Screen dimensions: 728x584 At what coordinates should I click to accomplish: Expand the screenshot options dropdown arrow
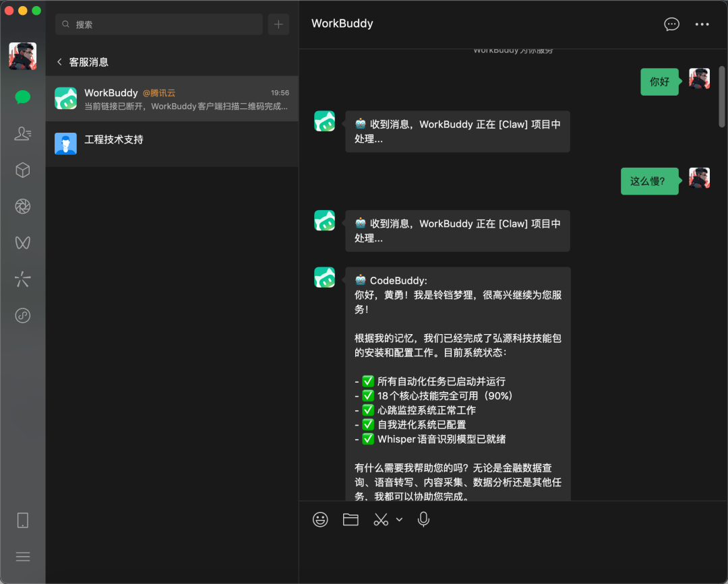399,520
